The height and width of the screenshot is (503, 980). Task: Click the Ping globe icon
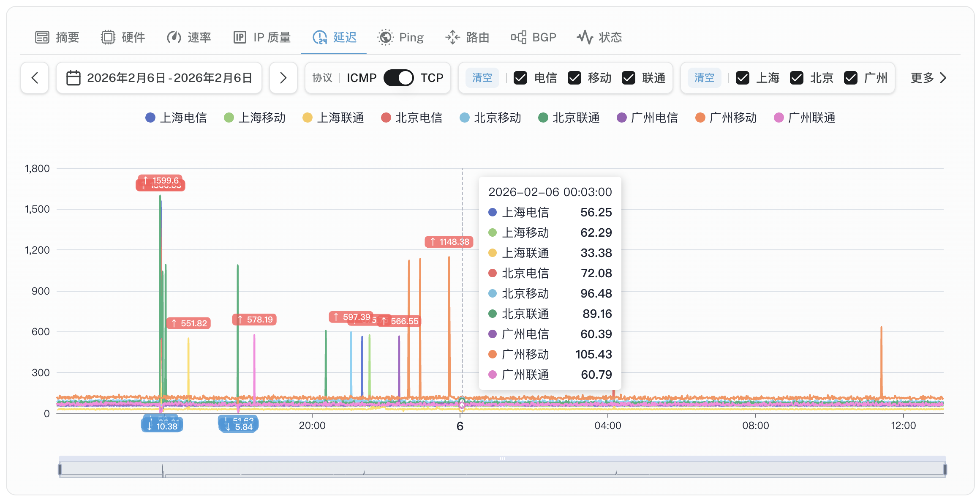pos(385,37)
